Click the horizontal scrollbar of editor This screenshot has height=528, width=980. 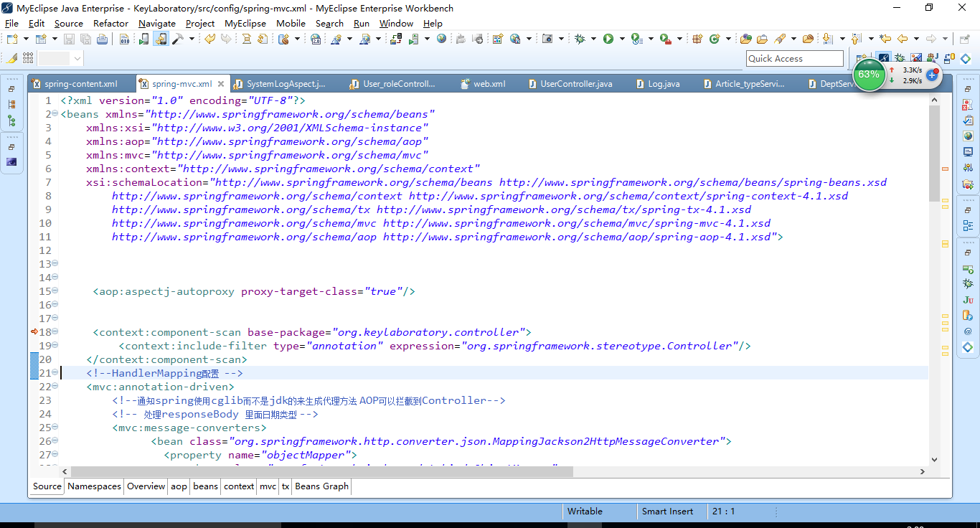(321, 471)
